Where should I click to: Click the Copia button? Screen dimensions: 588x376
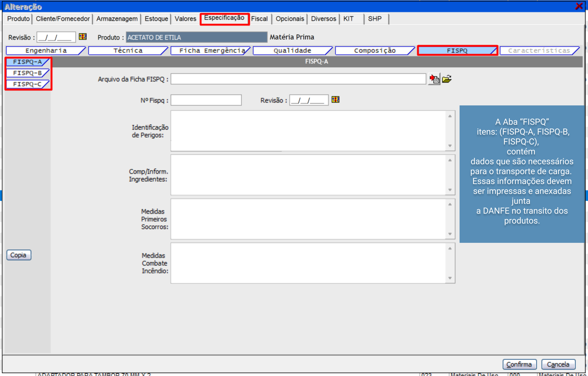(19, 255)
